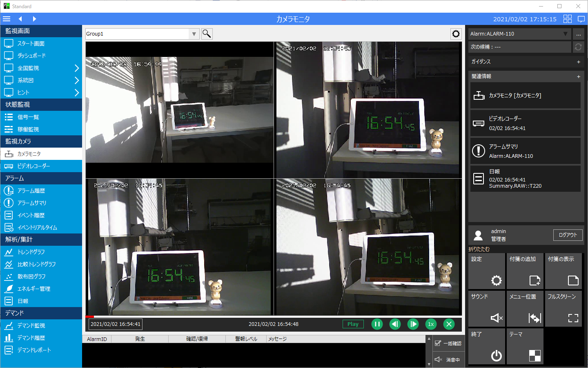588x368 pixels.
Task: Open the Alarm:ALARM-110 dropdown
Action: click(x=565, y=34)
